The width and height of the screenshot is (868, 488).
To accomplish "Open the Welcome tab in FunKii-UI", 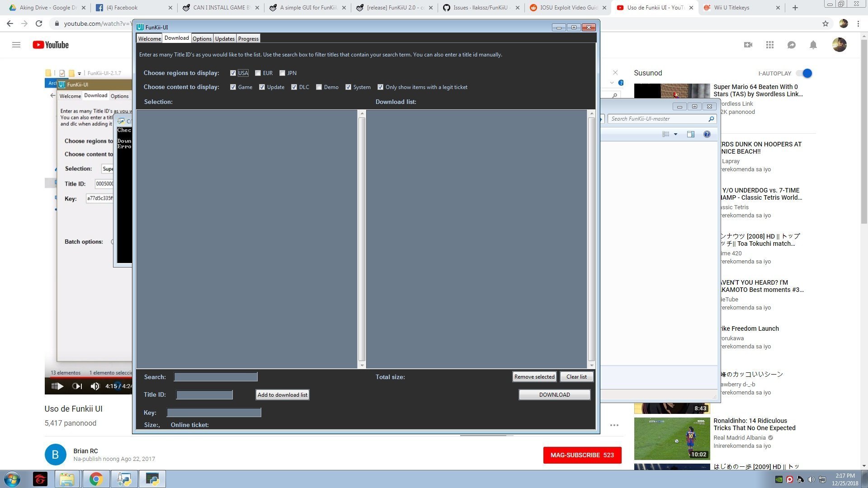I will [x=149, y=39].
